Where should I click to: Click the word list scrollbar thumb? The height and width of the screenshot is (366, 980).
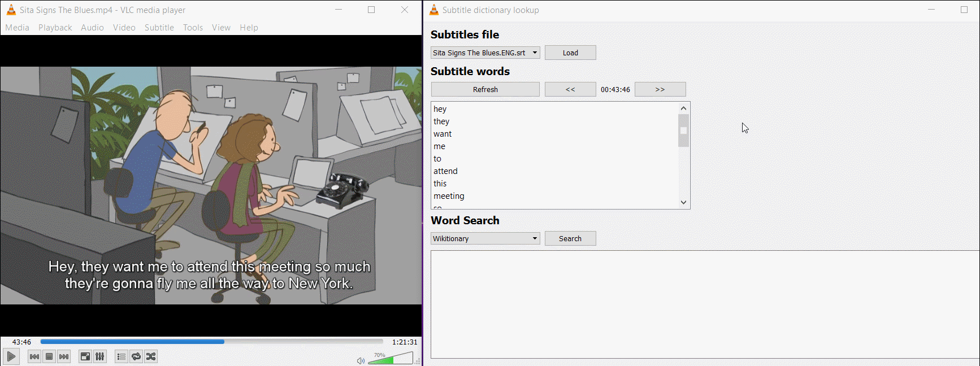[x=683, y=130]
